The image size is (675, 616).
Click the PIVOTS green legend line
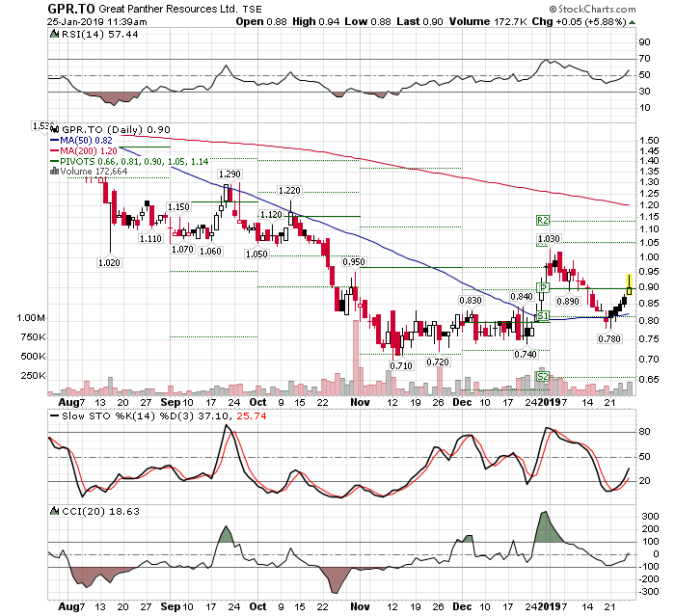pyautogui.click(x=55, y=161)
